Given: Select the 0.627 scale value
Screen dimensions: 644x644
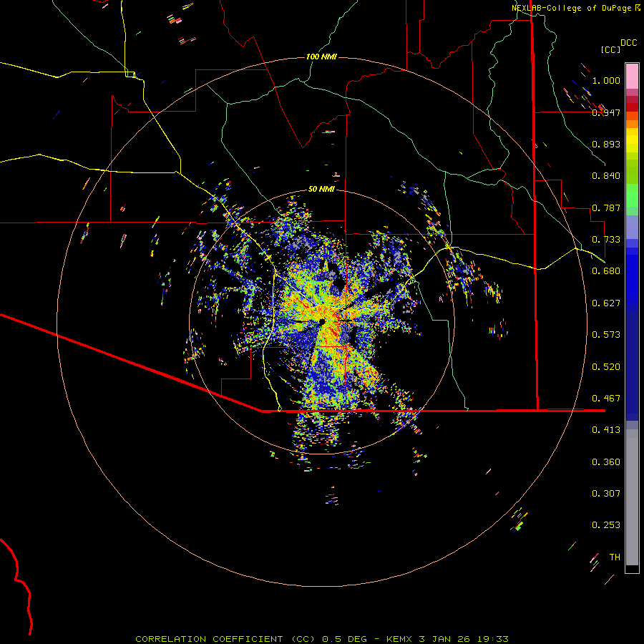Looking at the screenshot, I should [x=606, y=303].
